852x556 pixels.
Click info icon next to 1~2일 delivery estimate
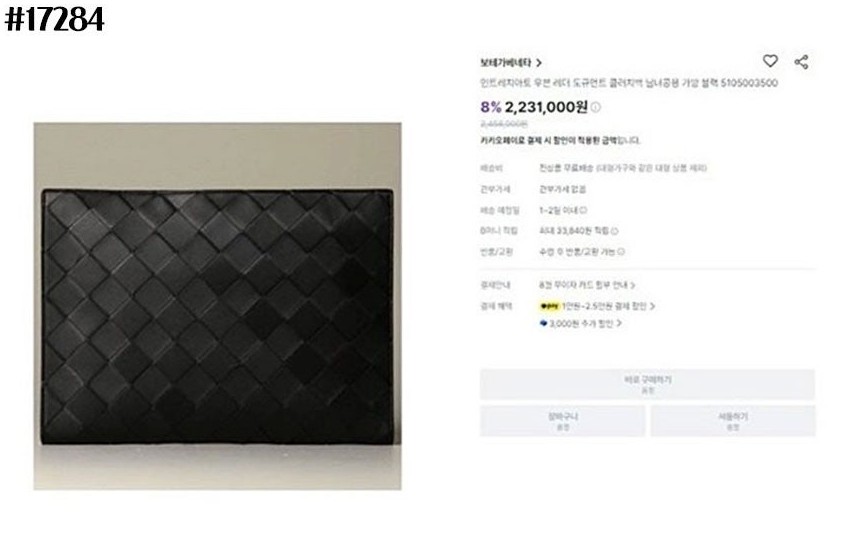583,210
